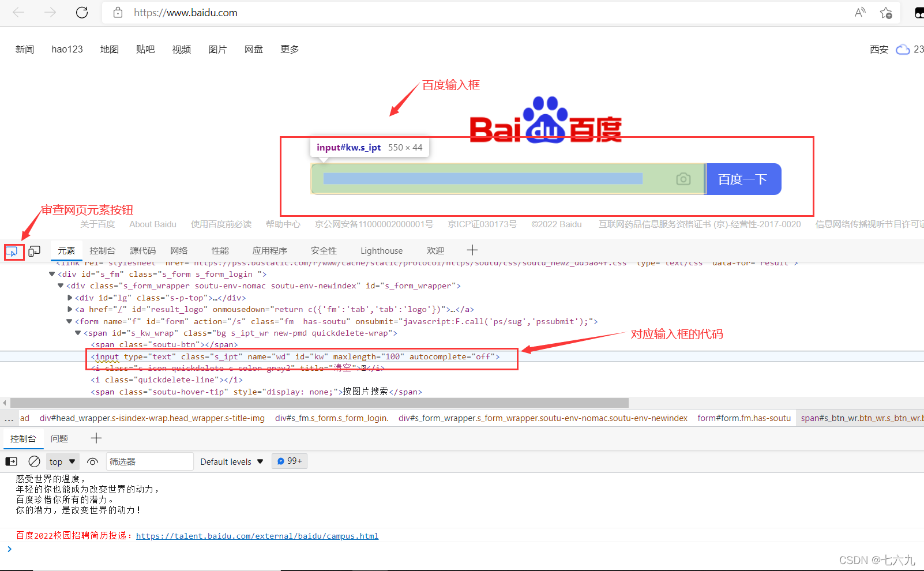
Task: Open the 网盘 link
Action: [x=253, y=49]
